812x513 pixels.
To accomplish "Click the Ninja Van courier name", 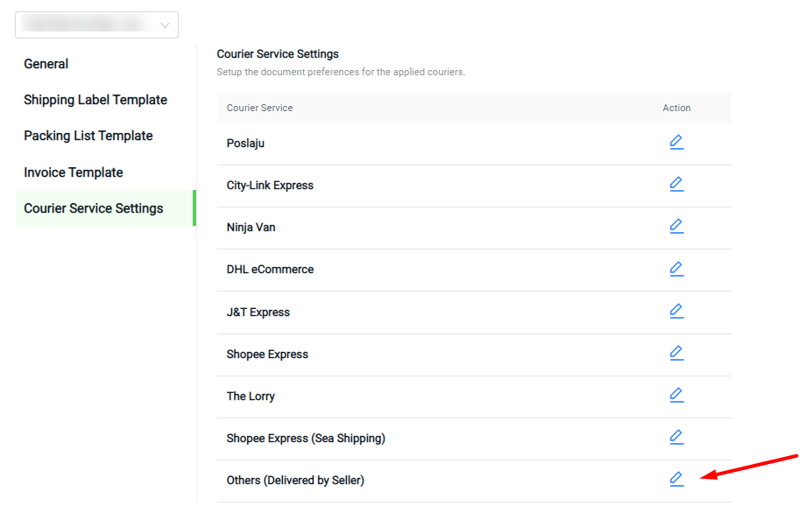I will 251,228.
